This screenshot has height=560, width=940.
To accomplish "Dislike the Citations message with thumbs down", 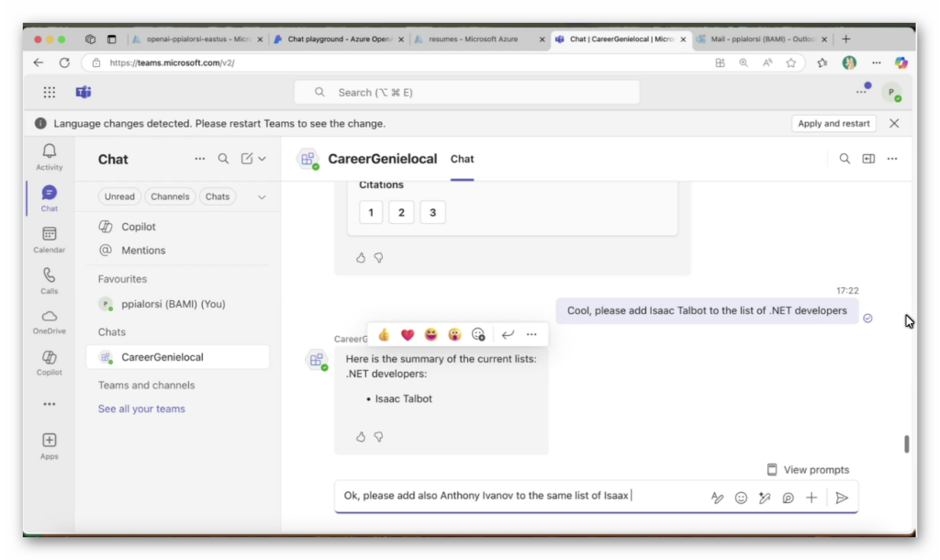I will pyautogui.click(x=378, y=258).
